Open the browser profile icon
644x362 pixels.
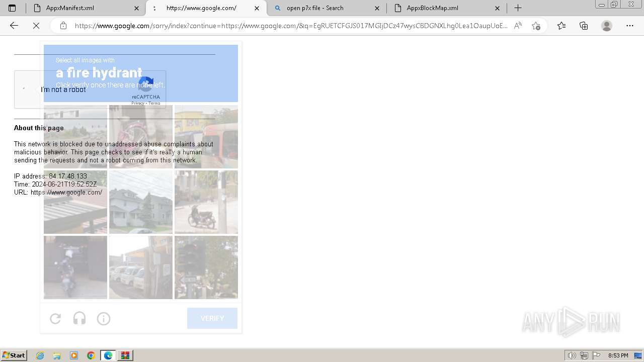tap(607, 26)
